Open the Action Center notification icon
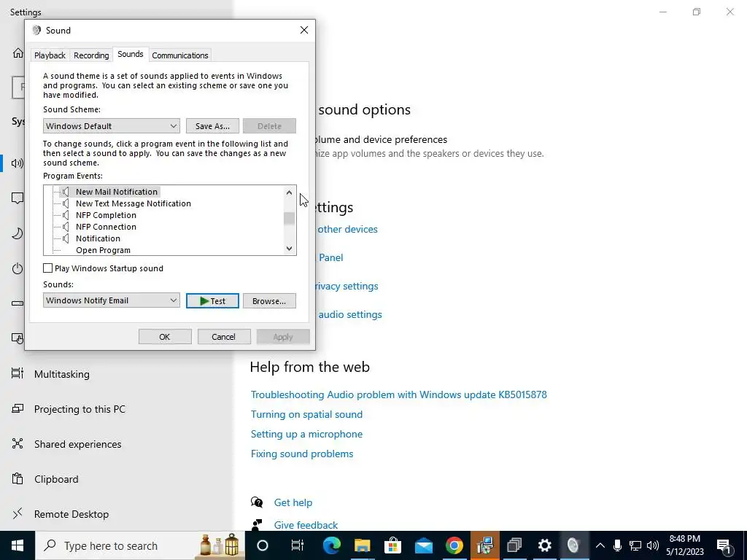Screen dimensions: 747x560 pos(724,545)
